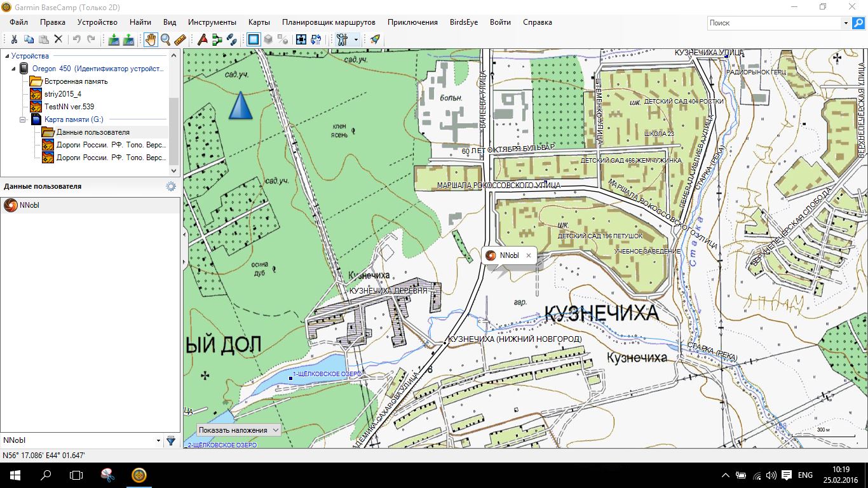Select the Hand pan tool

point(151,39)
